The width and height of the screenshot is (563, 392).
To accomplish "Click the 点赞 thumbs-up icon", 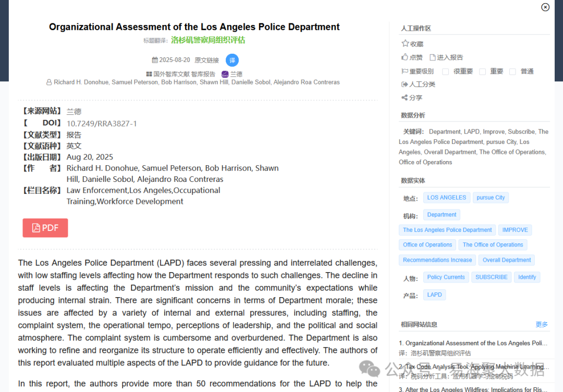I will [405, 57].
